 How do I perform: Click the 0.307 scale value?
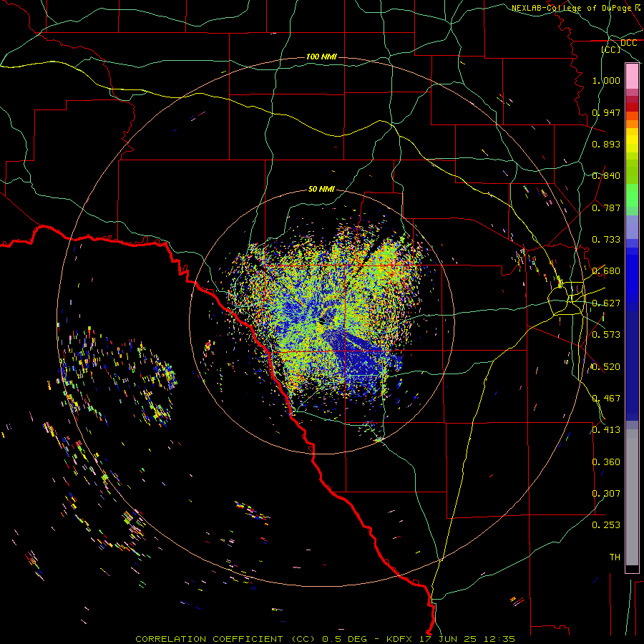pyautogui.click(x=606, y=494)
